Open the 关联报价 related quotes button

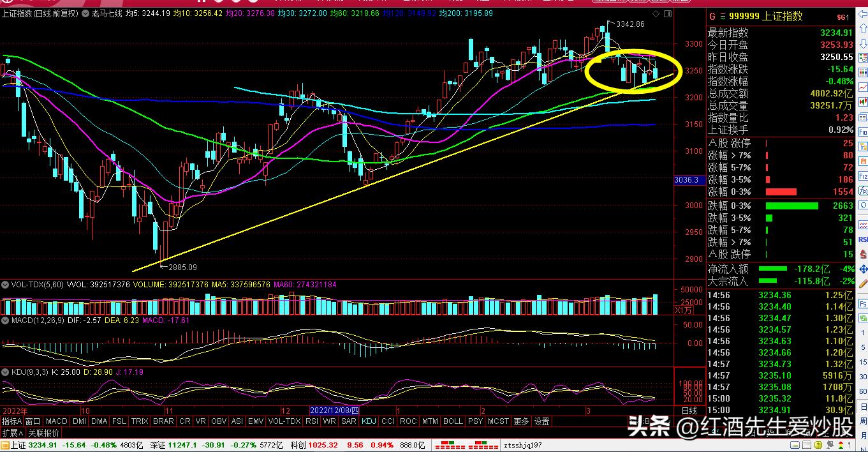click(43, 433)
